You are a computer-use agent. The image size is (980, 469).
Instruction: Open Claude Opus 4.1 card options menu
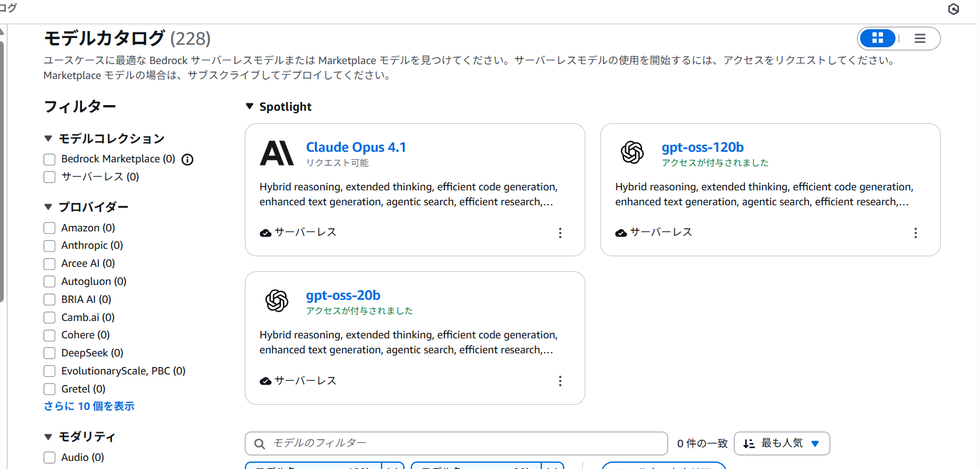(x=560, y=233)
